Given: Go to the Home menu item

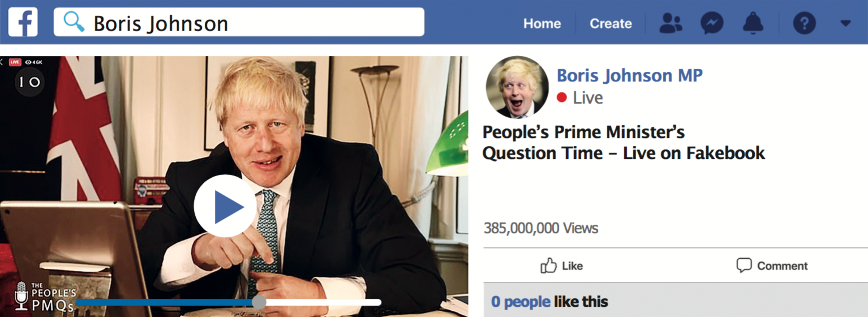Looking at the screenshot, I should [542, 24].
